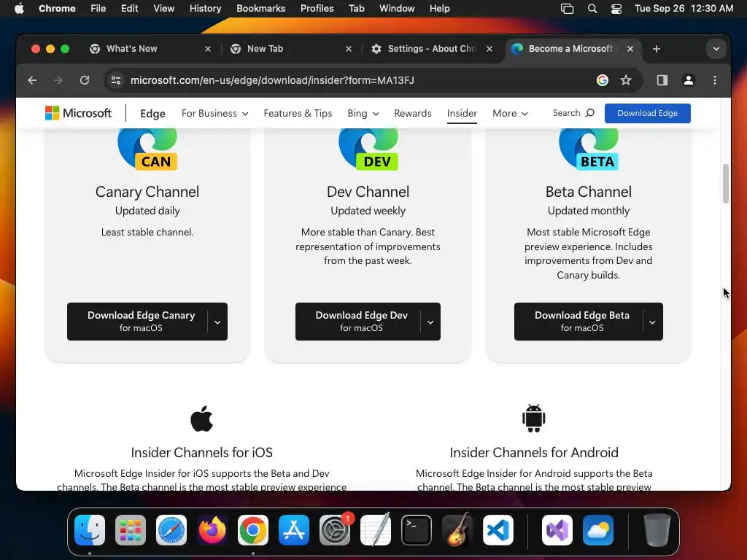Click the browser forward arrow
This screenshot has width=747, height=560.
click(58, 80)
